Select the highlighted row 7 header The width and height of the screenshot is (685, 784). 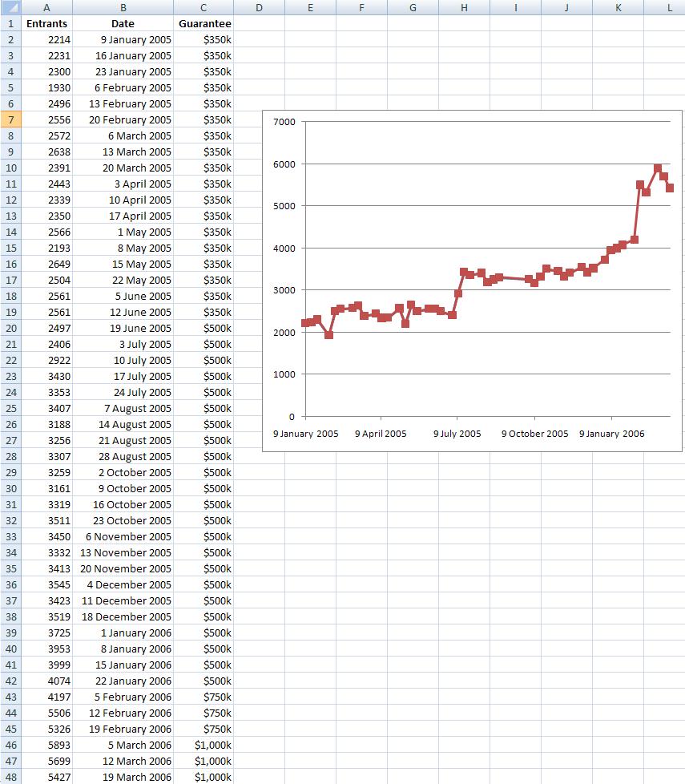(x=10, y=119)
